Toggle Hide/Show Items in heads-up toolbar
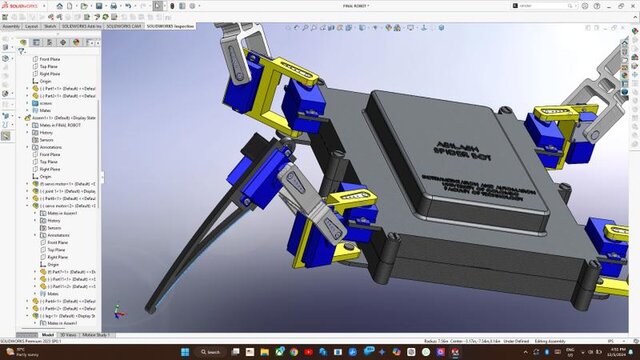640x360 pixels. click(x=375, y=28)
